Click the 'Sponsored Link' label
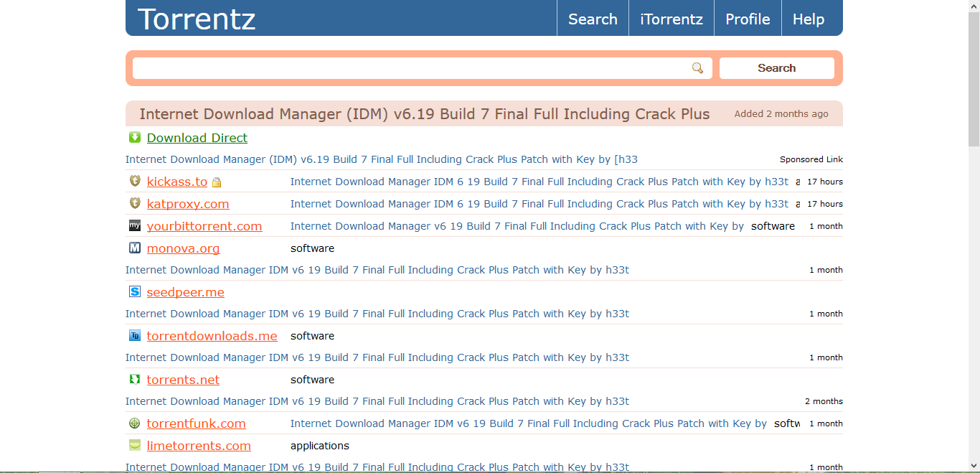The image size is (980, 473). pos(811,159)
